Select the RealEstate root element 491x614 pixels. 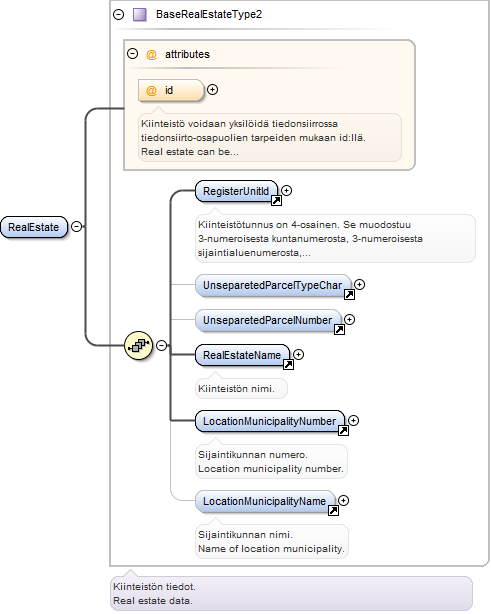(34, 227)
